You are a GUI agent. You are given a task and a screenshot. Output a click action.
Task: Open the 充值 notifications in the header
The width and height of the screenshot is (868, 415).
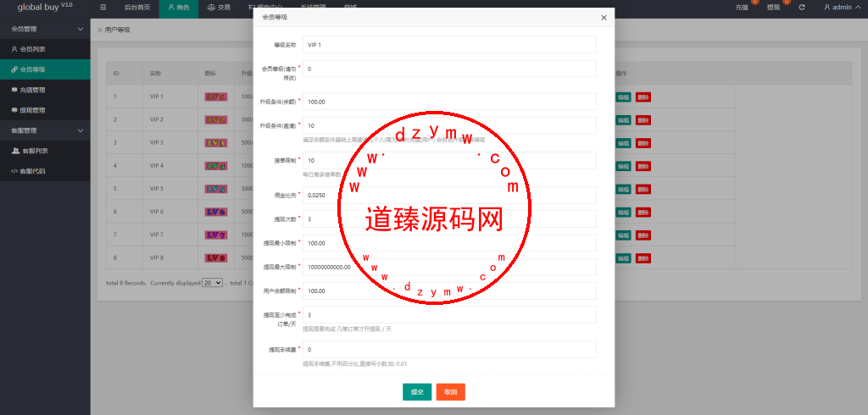pyautogui.click(x=742, y=8)
